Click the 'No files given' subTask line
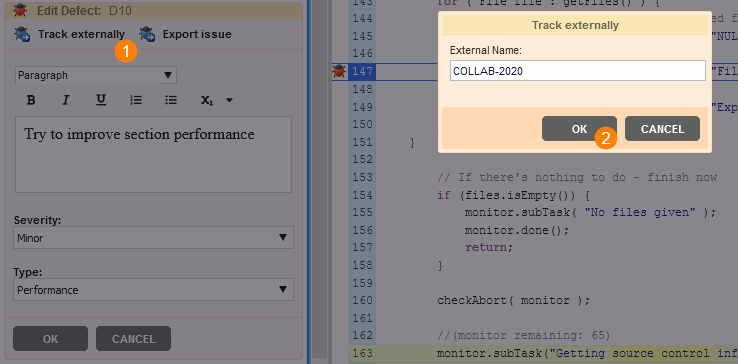Viewport: 738px width, 364px height. (x=590, y=212)
